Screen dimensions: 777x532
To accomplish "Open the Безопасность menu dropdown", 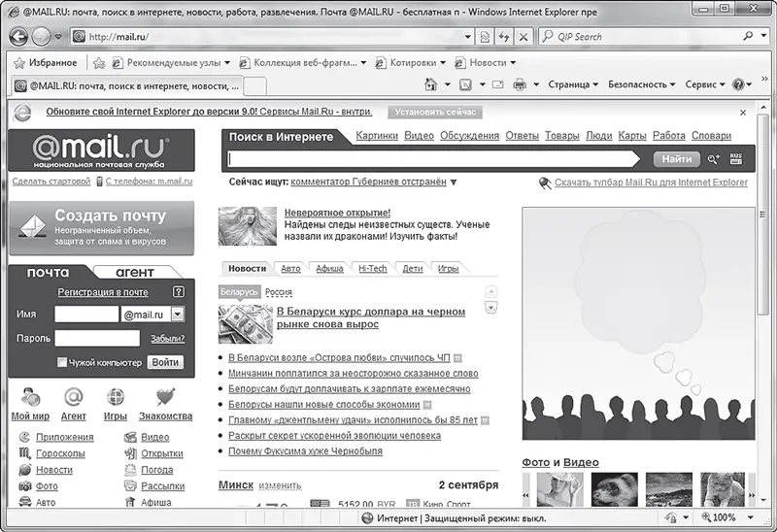I will point(641,84).
